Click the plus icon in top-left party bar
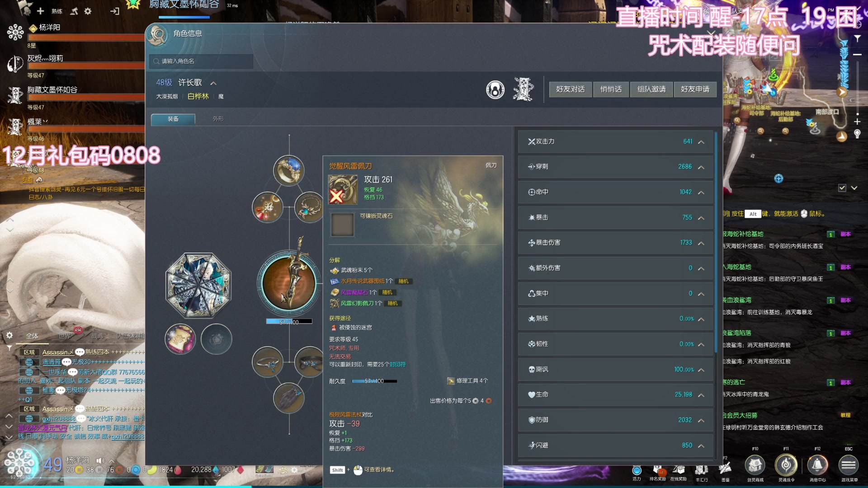 (40, 11)
